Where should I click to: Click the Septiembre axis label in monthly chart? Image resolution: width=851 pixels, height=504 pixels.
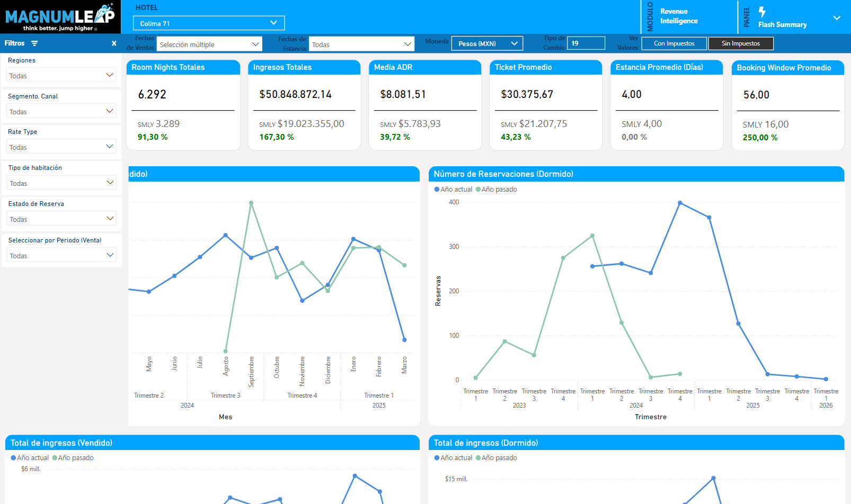[251, 371]
